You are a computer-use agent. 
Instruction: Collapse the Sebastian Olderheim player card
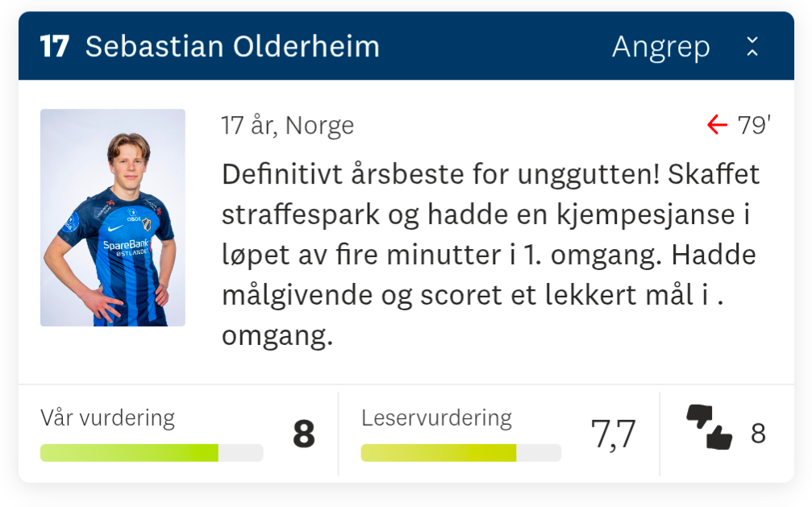coord(752,46)
